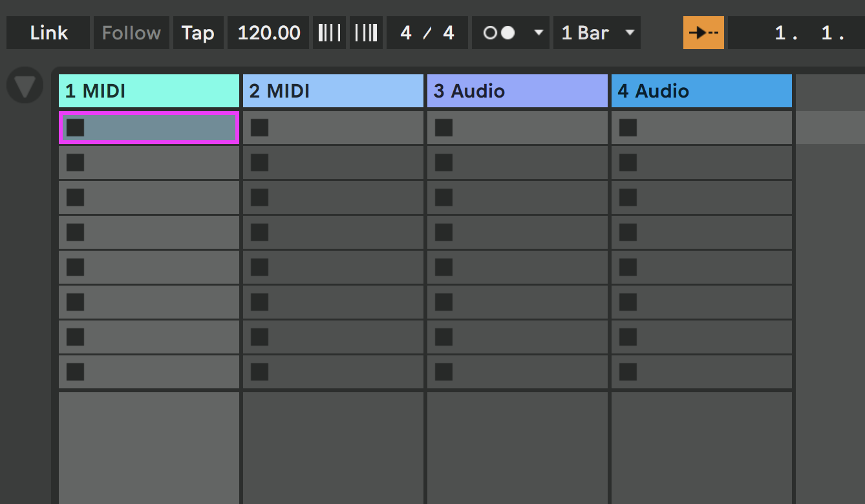Select the 4 Audio track header

701,91
